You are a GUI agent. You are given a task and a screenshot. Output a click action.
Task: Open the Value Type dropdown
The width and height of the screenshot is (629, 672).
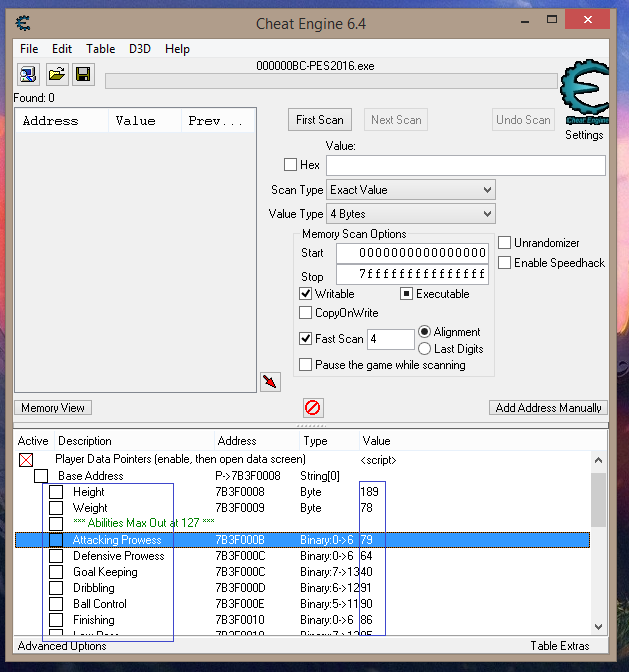pos(411,214)
